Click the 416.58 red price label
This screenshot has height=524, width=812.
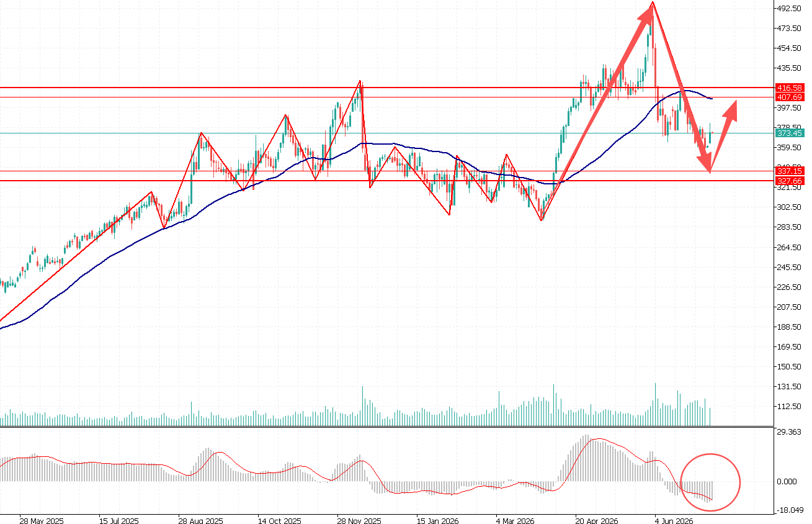point(790,88)
